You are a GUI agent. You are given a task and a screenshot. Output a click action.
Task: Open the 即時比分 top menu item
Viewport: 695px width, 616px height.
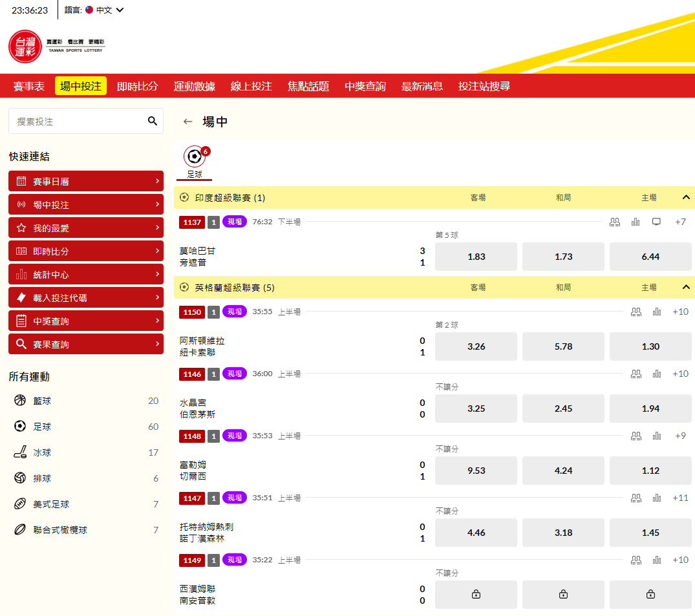click(x=138, y=86)
